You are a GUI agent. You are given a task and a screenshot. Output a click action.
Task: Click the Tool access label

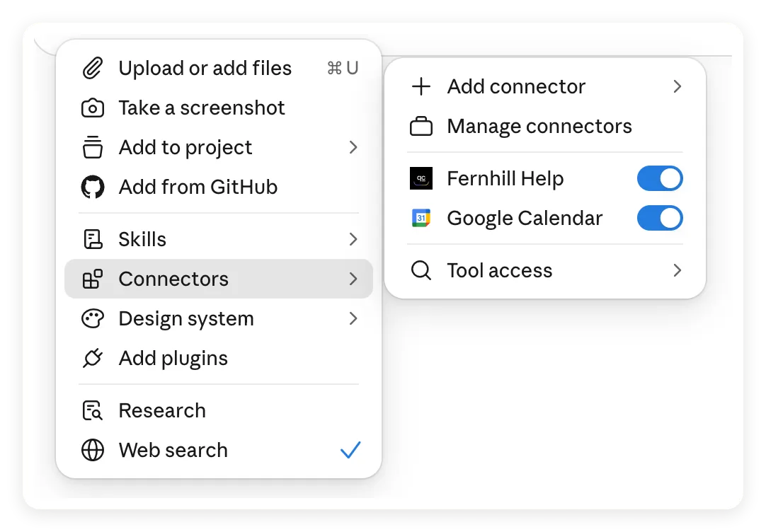click(500, 270)
